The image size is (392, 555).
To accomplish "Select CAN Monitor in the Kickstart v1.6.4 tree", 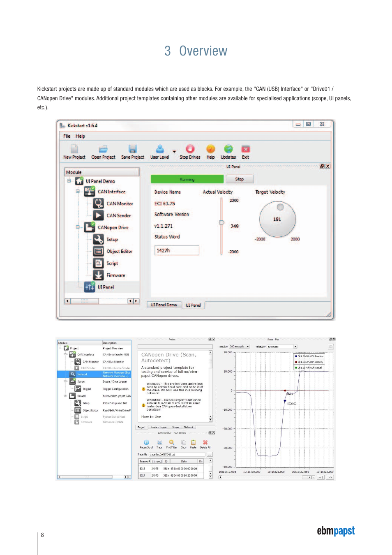I will coord(113,203).
